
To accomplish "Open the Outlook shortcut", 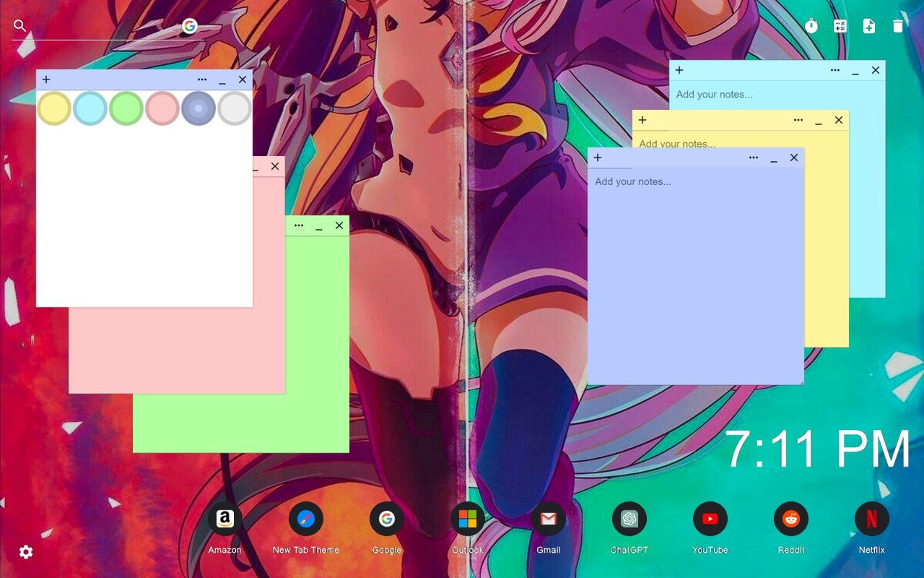I will [x=468, y=519].
